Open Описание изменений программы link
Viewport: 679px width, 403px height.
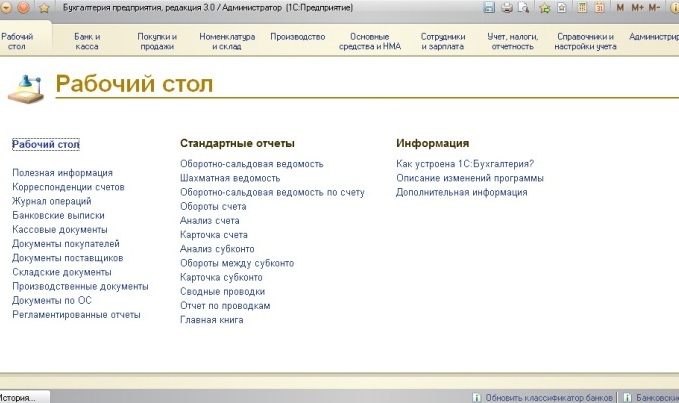click(x=470, y=178)
